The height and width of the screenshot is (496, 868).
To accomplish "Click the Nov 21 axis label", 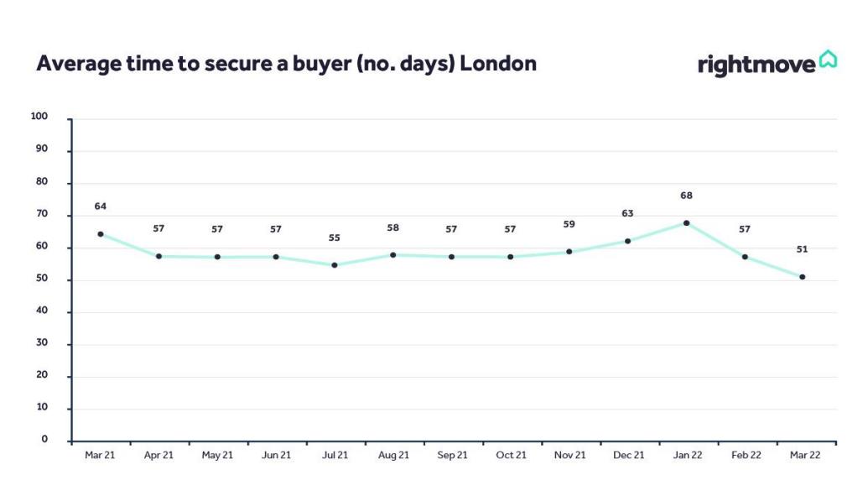I will coord(569,455).
